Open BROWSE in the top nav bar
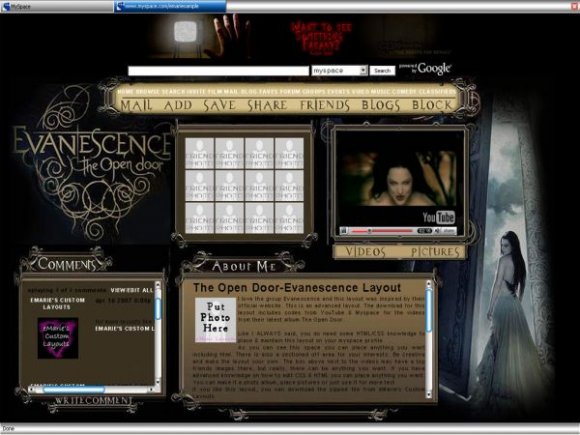This screenshot has height=435, width=580. 148,91
